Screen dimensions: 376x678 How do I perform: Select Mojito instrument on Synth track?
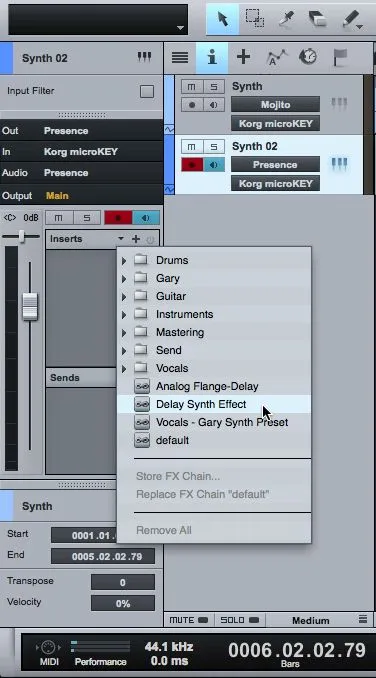pyautogui.click(x=275, y=104)
